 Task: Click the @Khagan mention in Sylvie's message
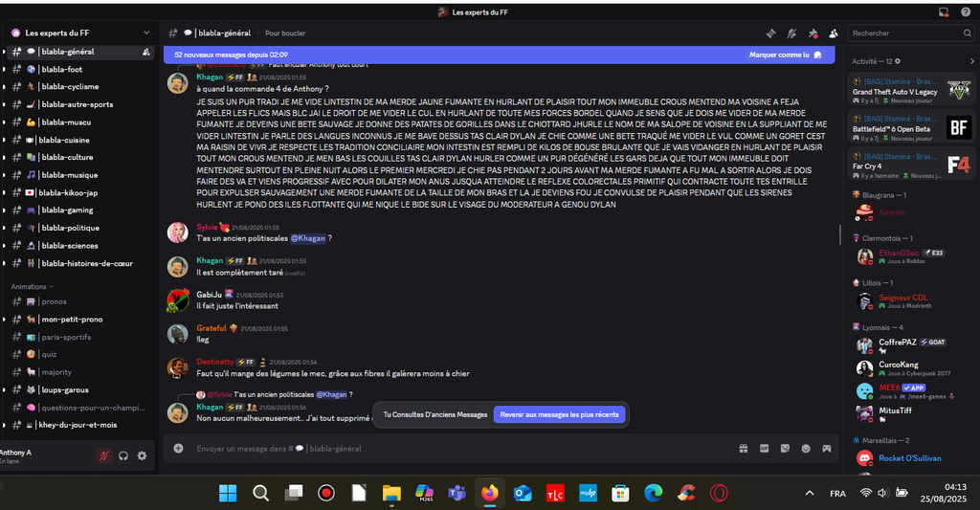pyautogui.click(x=308, y=238)
